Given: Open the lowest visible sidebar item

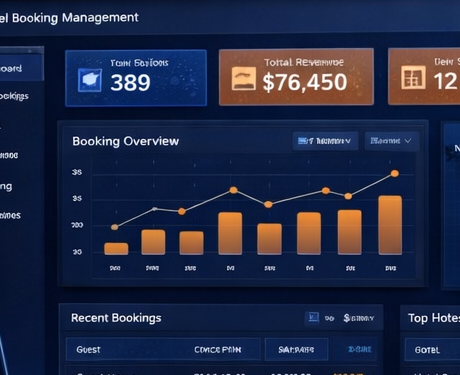Looking at the screenshot, I should (10, 216).
